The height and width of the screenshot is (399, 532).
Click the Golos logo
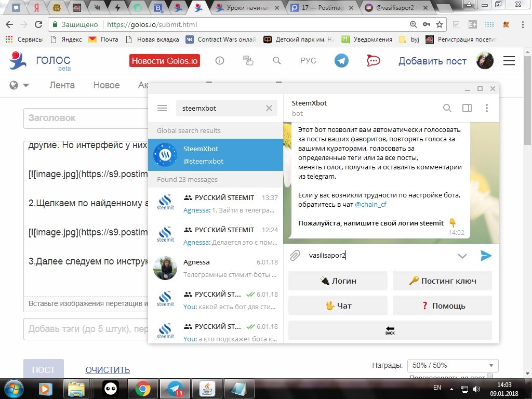click(40, 61)
